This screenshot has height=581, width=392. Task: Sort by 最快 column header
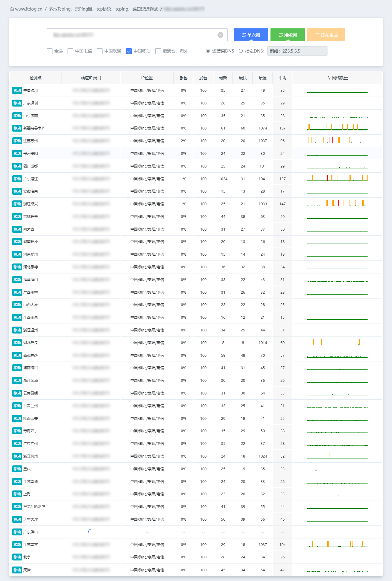(243, 78)
